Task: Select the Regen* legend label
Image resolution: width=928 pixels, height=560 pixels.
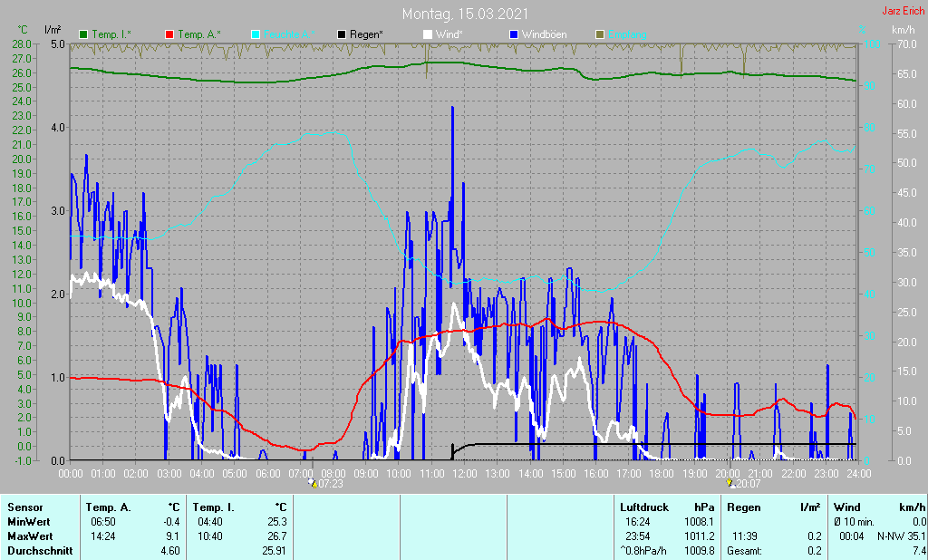Action: 366,35
